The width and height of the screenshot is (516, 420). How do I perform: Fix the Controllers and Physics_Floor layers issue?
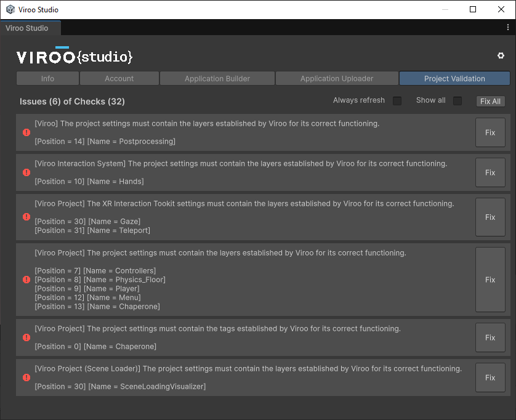click(x=490, y=280)
